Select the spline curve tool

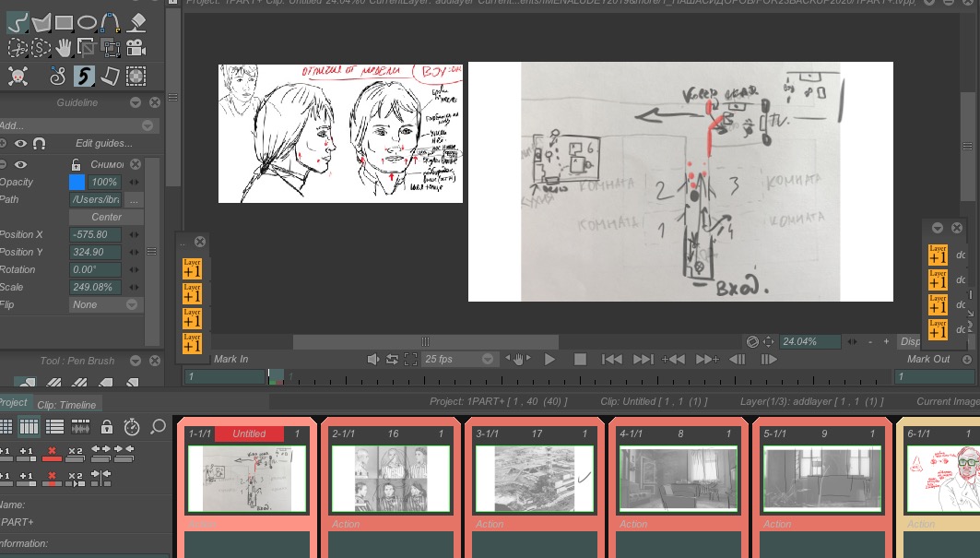[x=111, y=23]
